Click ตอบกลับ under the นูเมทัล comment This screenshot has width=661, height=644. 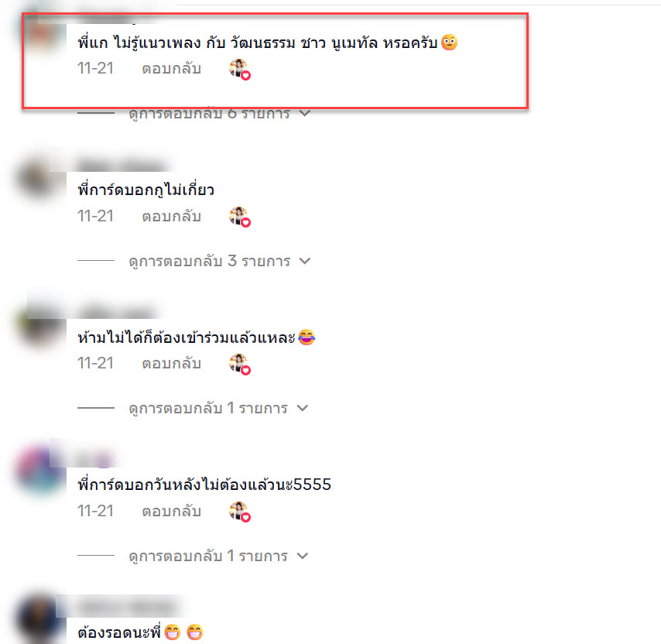(171, 69)
